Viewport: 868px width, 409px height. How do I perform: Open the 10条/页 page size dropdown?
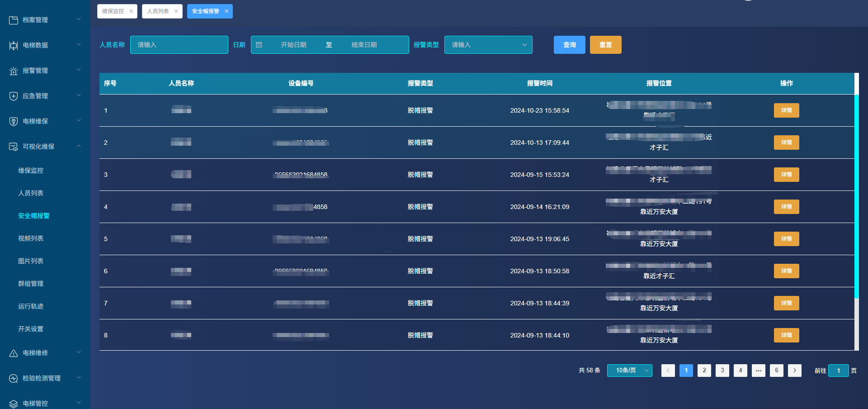tap(629, 371)
